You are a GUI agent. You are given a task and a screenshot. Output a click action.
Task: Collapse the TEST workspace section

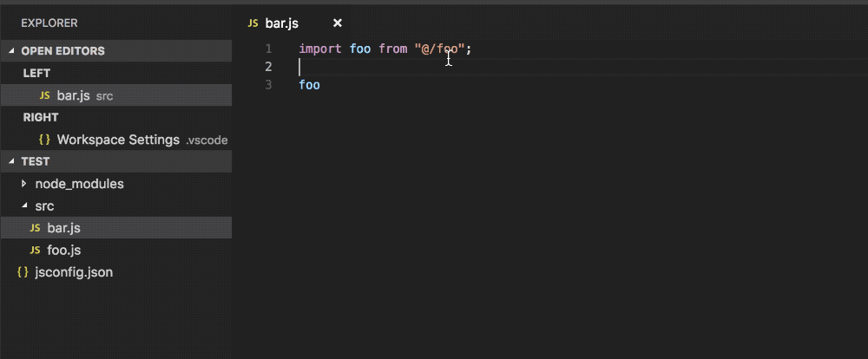(12, 161)
